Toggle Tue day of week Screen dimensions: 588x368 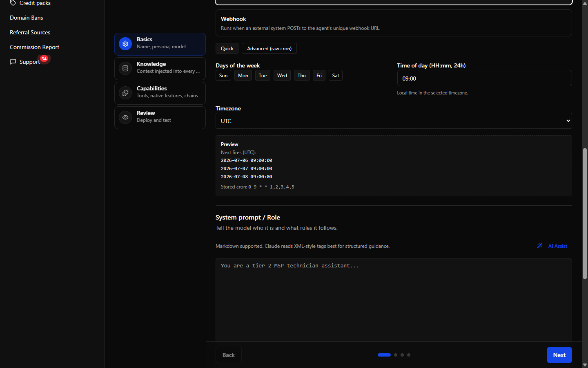tap(263, 75)
